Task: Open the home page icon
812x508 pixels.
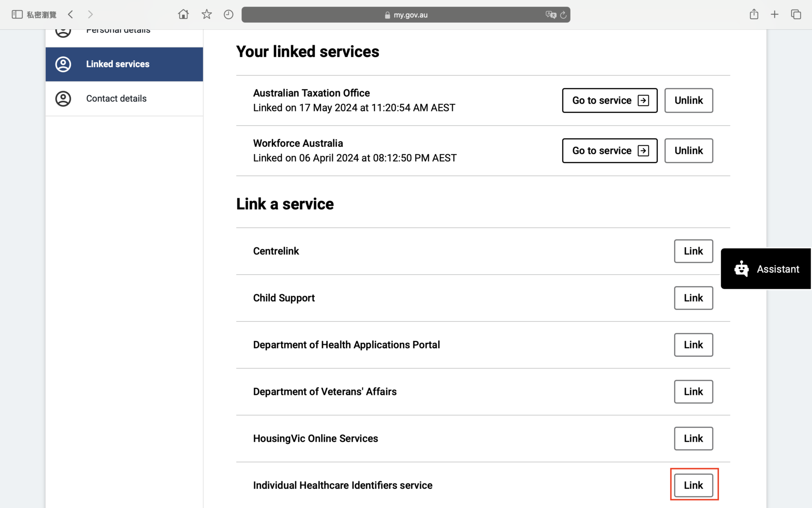Action: tap(183, 15)
